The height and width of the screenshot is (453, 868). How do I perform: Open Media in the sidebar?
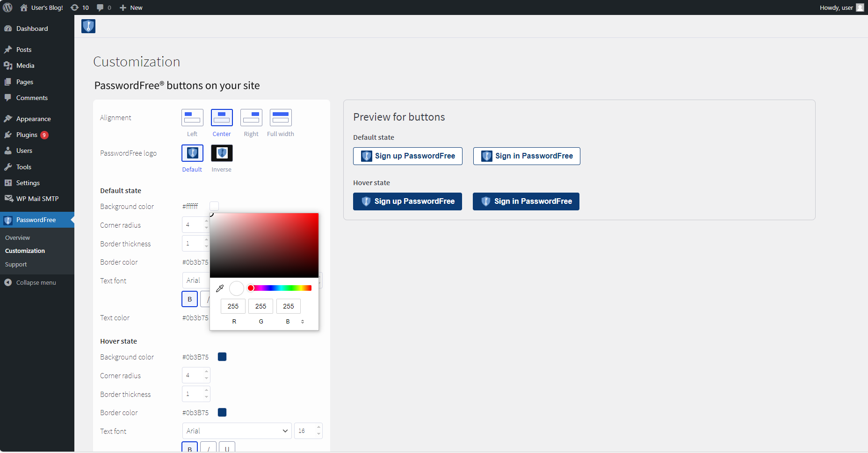pyautogui.click(x=37, y=65)
